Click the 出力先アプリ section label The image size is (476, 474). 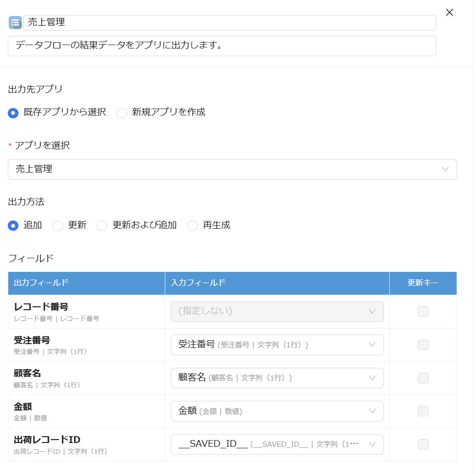(x=35, y=89)
